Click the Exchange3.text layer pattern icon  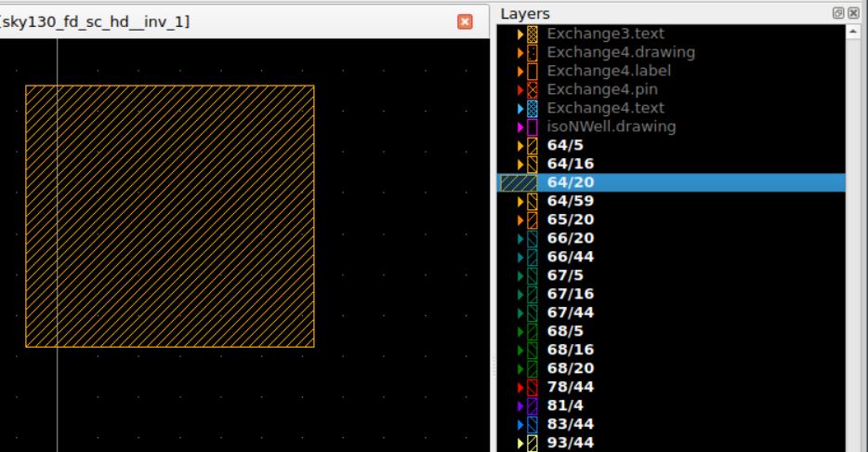[x=533, y=33]
